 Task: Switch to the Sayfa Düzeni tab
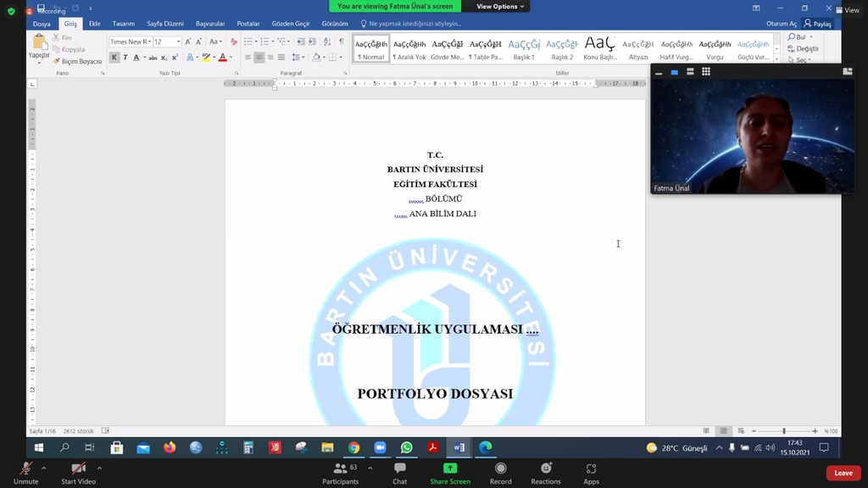[x=165, y=24]
